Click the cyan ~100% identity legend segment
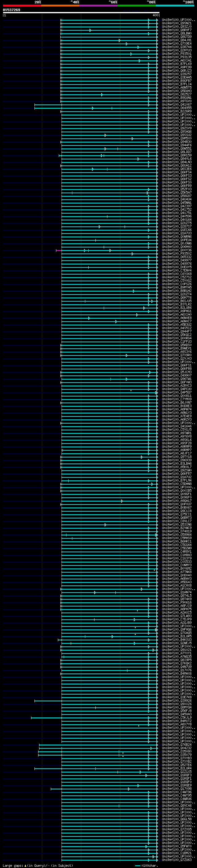 click(175, 6)
